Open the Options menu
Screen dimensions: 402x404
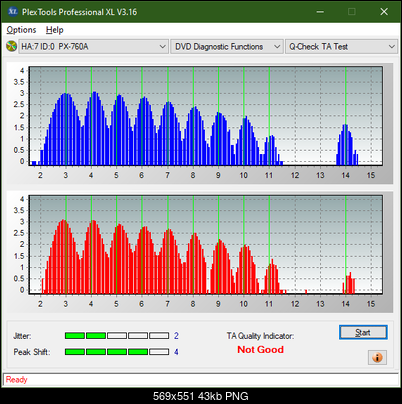(21, 30)
